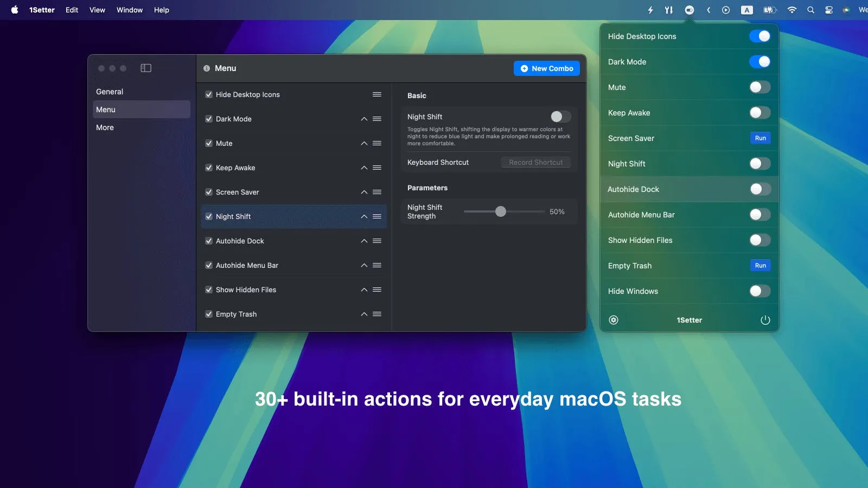Image resolution: width=868 pixels, height=488 pixels.
Task: Uncheck the Show Hidden Files action
Action: click(x=209, y=290)
